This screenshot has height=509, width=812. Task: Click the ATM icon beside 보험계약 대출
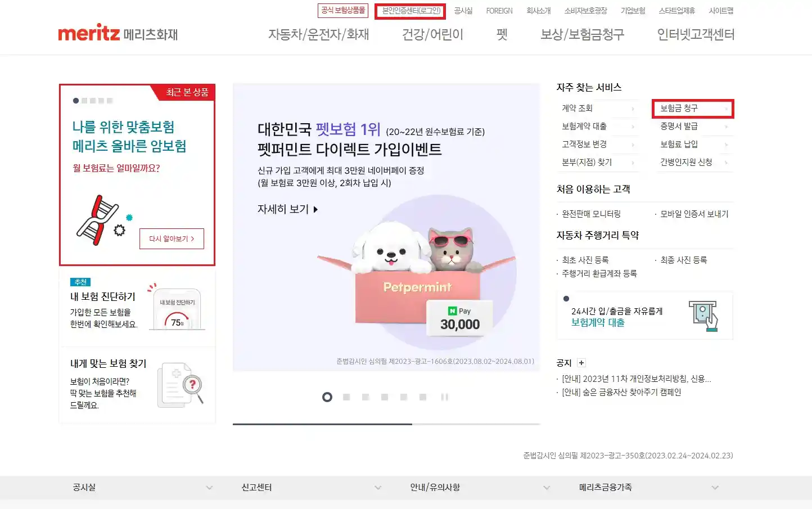coord(704,315)
